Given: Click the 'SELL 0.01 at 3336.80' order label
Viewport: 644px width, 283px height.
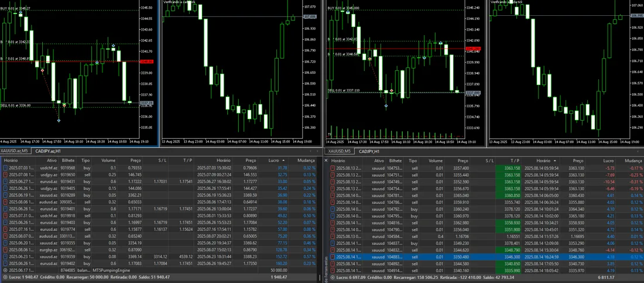Looking at the screenshot, I should point(15,105).
